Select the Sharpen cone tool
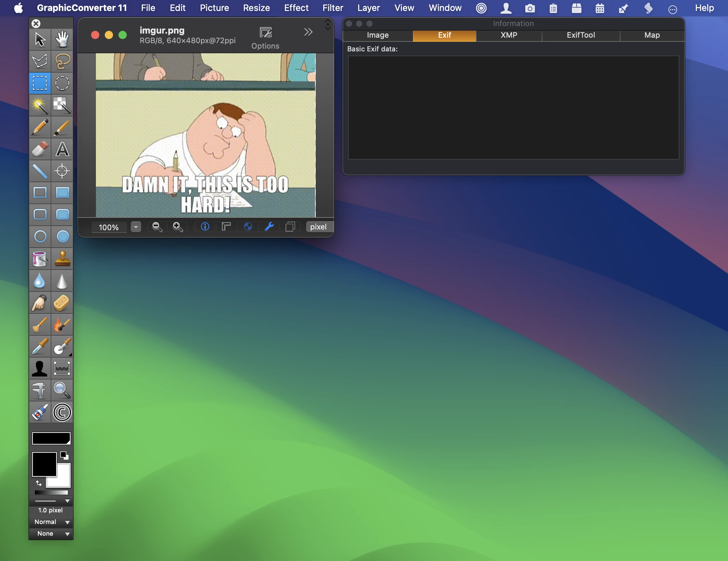The height and width of the screenshot is (561, 728). click(x=62, y=280)
